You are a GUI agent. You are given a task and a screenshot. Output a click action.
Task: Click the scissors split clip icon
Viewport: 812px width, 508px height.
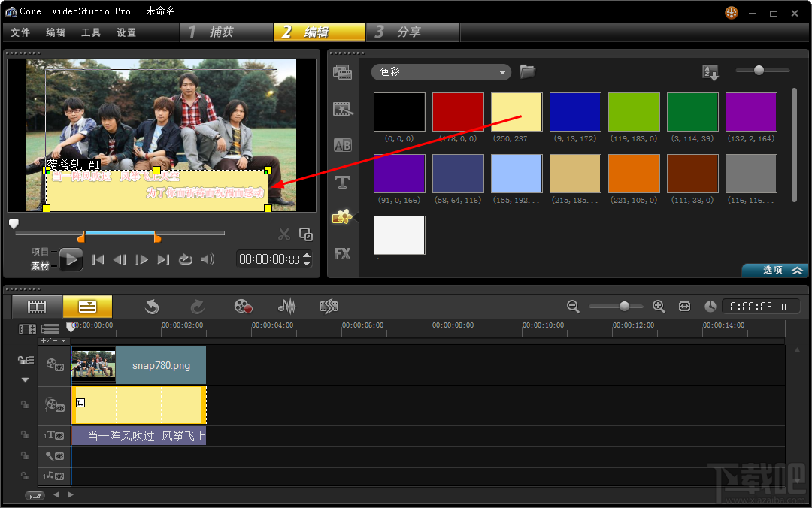click(283, 234)
